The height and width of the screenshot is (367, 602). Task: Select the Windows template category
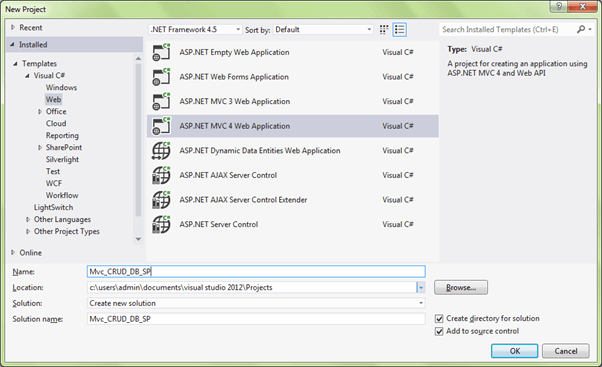point(61,88)
